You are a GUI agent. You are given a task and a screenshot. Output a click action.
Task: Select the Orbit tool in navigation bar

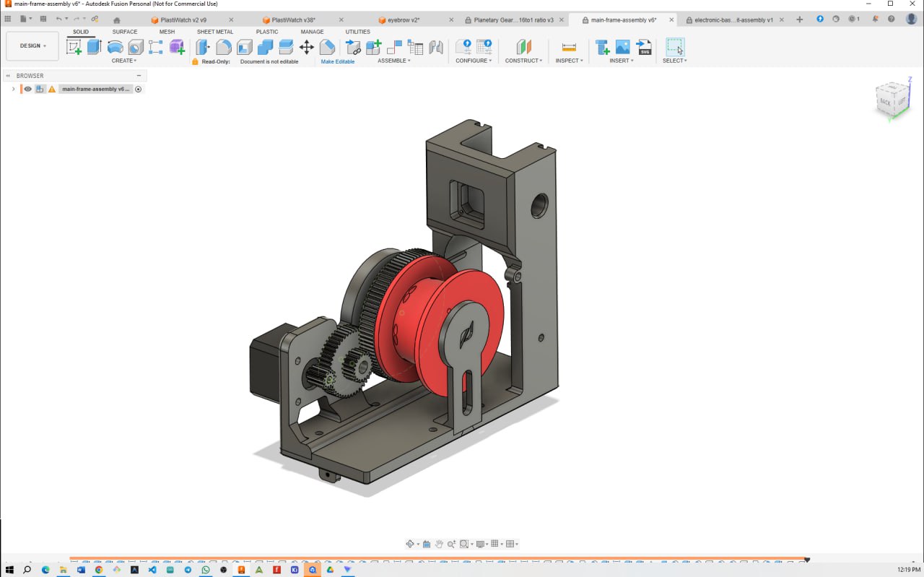pyautogui.click(x=409, y=543)
